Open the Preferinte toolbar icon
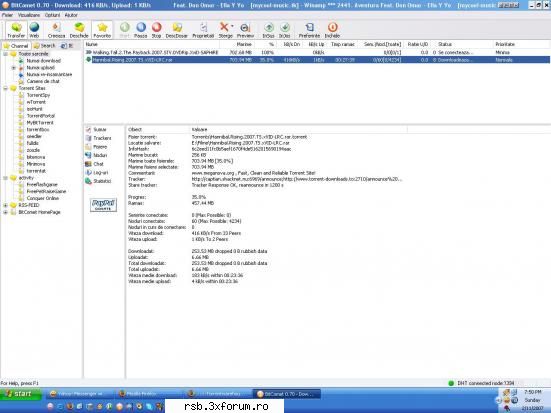 [x=309, y=30]
